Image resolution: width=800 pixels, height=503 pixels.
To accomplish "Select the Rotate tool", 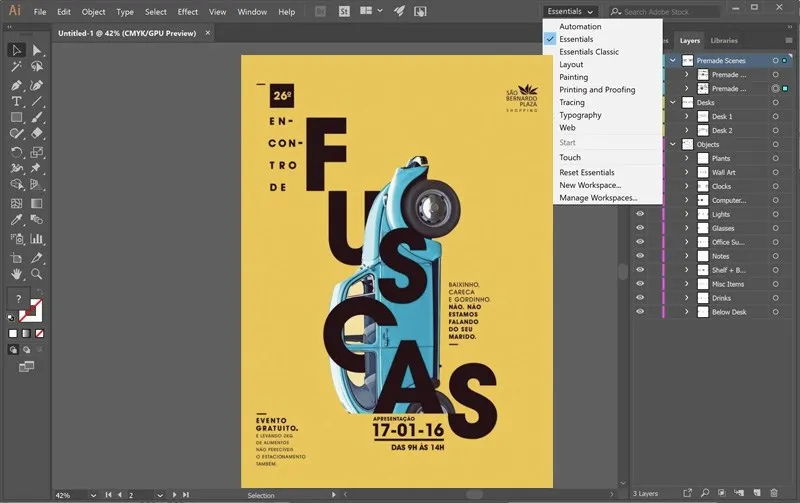I will point(16,152).
